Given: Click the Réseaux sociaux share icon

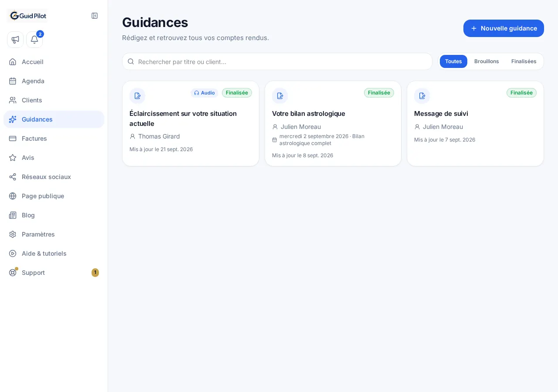Looking at the screenshot, I should (13, 177).
